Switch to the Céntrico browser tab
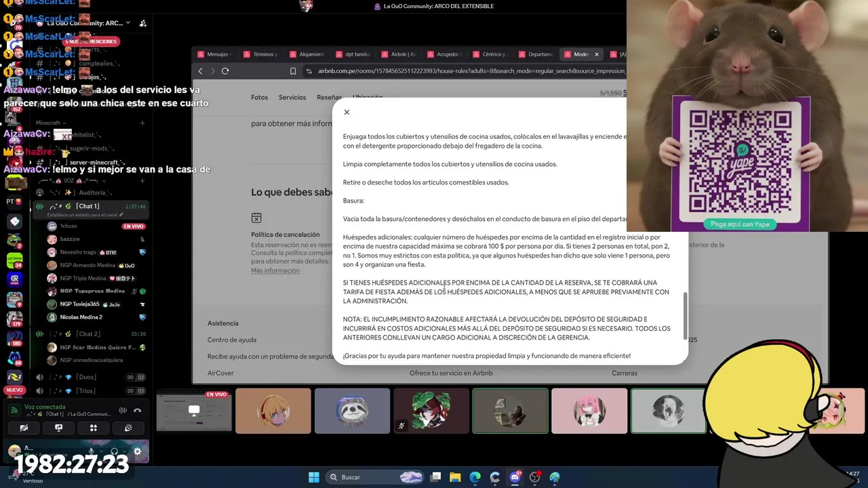Screen dimensions: 868x488 coord(490,54)
